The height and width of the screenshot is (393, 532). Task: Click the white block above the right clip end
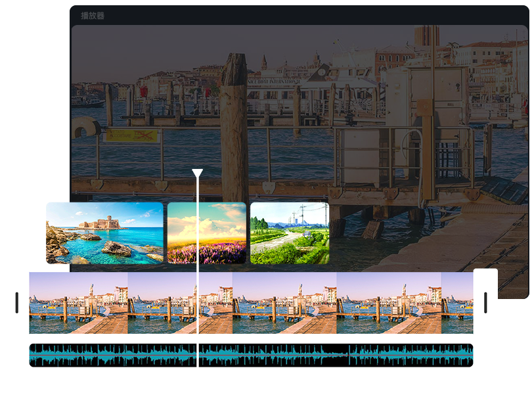tap(485, 279)
